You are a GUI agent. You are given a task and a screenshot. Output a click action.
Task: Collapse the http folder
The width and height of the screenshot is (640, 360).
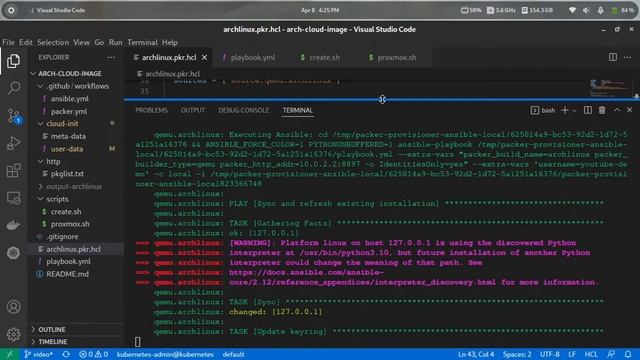[53, 161]
